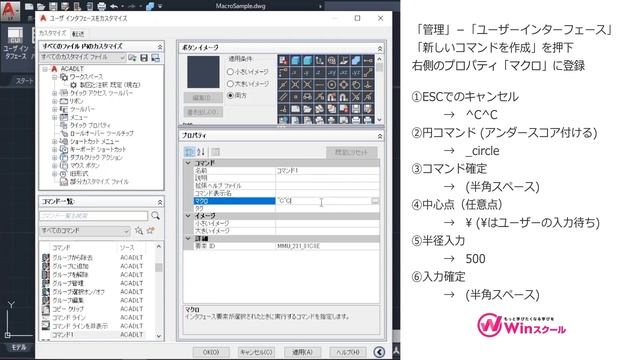This screenshot has width=640, height=360.
Task: Create a new command star icon
Action: point(151,231)
